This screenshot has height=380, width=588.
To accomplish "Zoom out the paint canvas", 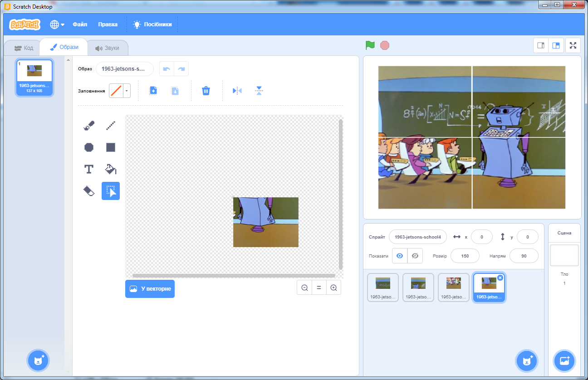I will pyautogui.click(x=304, y=287).
